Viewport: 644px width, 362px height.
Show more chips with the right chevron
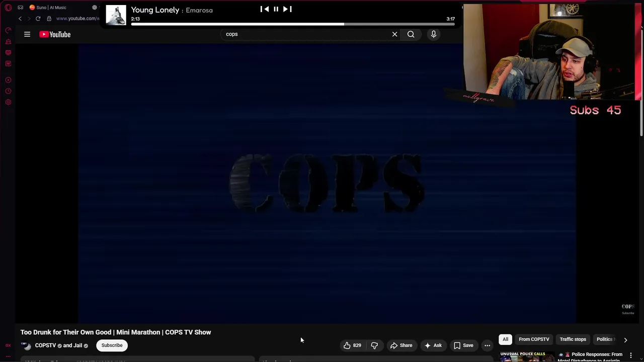pos(625,340)
